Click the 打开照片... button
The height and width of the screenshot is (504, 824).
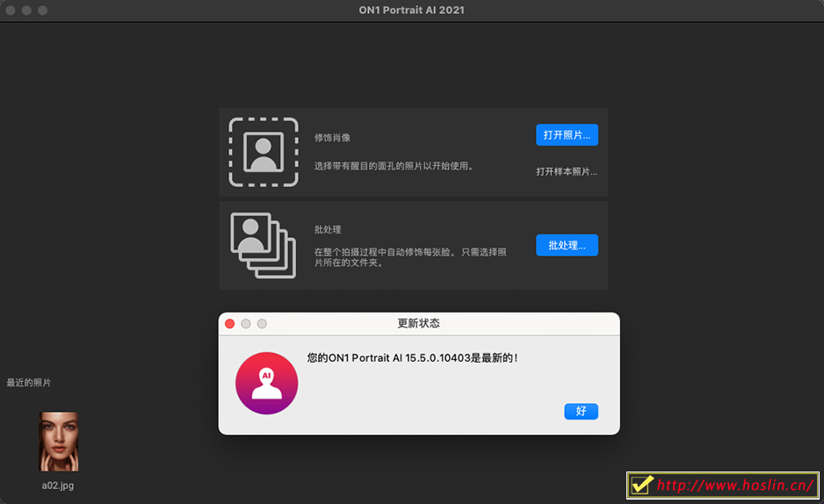pyautogui.click(x=567, y=135)
